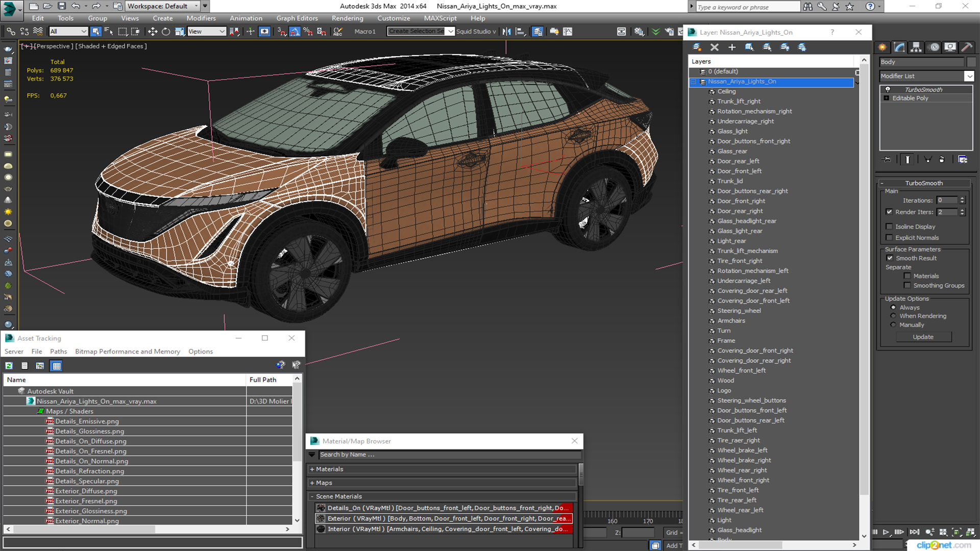The width and height of the screenshot is (980, 551).
Task: Open the Modifiers menu
Action: point(201,18)
